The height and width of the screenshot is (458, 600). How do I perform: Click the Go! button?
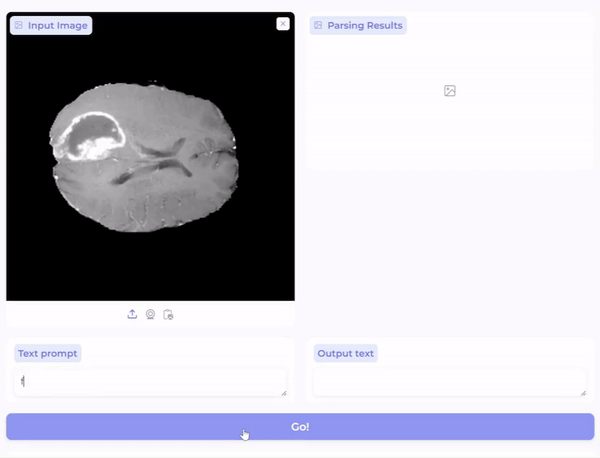(x=300, y=427)
